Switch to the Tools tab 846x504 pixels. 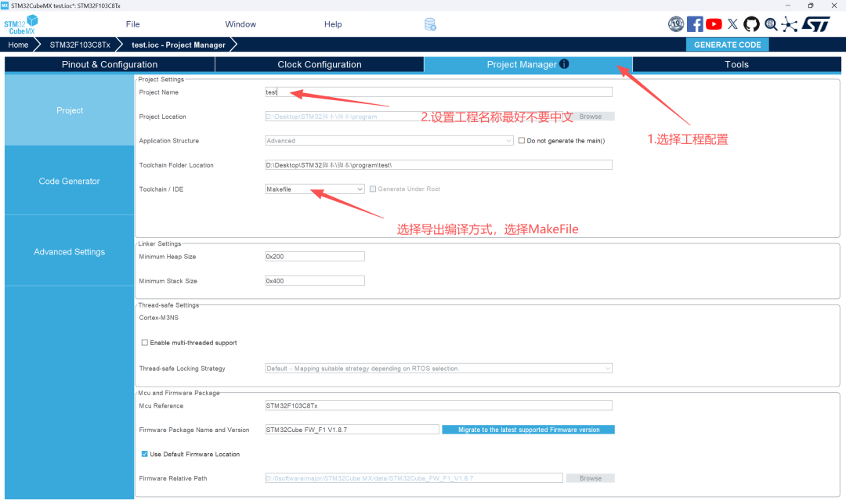pos(736,65)
